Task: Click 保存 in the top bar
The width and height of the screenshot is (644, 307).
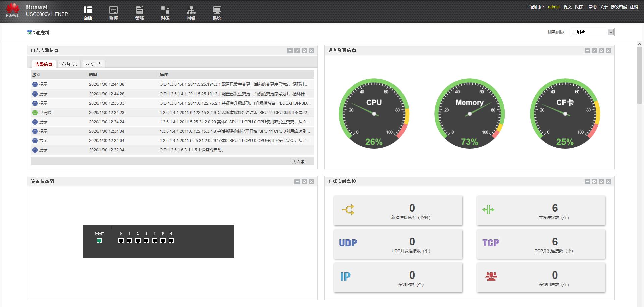Action: (x=579, y=7)
